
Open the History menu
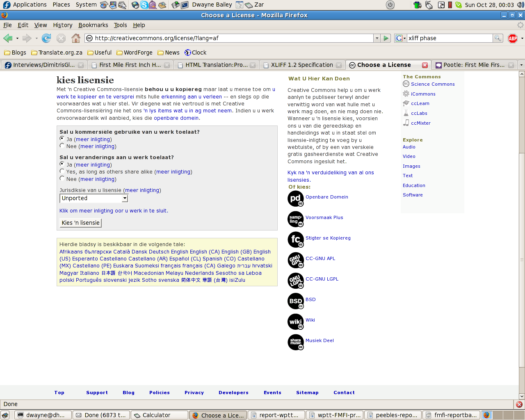[x=63, y=25]
